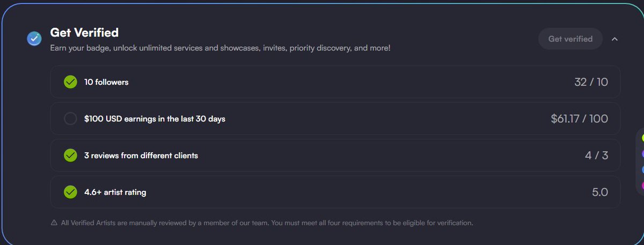Click the Get verified button
Image resolution: width=644 pixels, height=245 pixels.
(x=570, y=39)
